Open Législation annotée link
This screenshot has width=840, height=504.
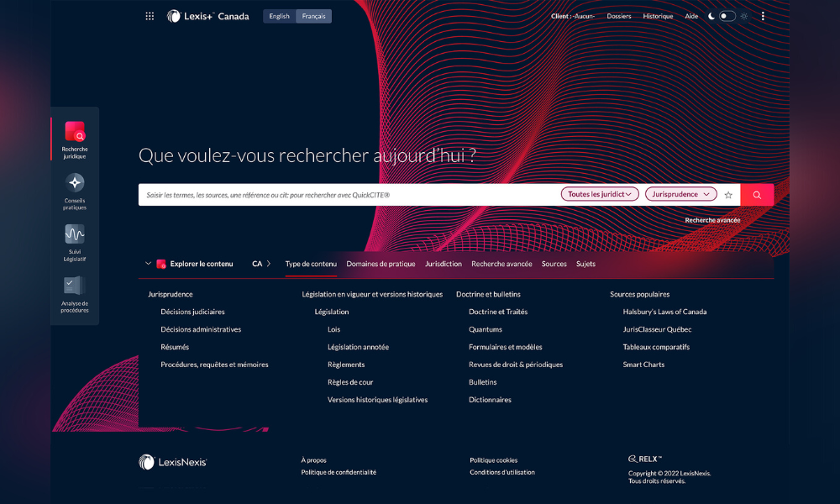tap(359, 347)
